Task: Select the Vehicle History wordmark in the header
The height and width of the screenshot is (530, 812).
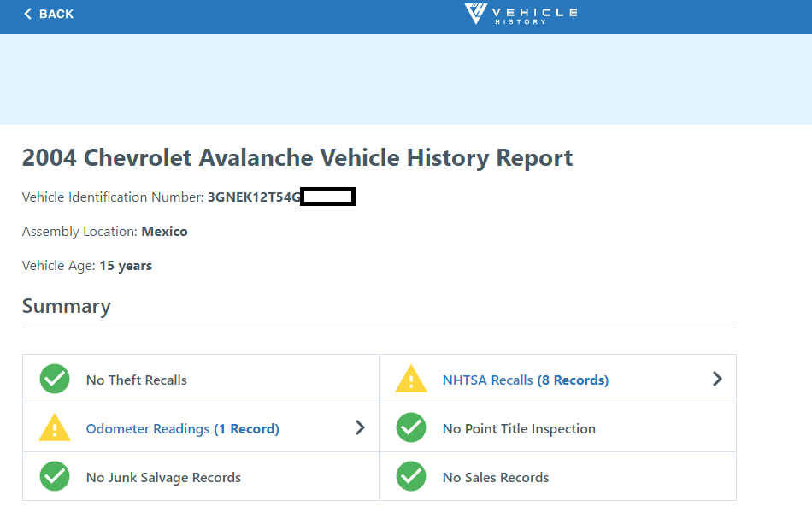Action: coord(534,13)
